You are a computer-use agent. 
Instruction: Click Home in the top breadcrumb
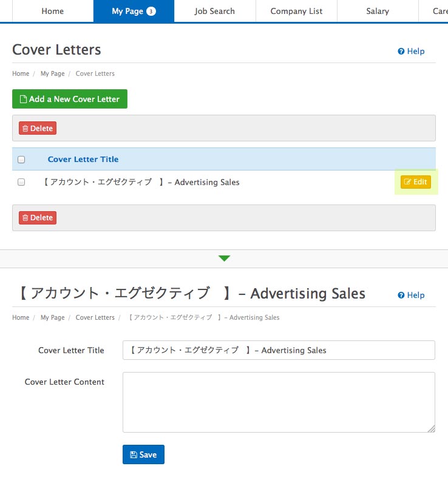tap(21, 73)
